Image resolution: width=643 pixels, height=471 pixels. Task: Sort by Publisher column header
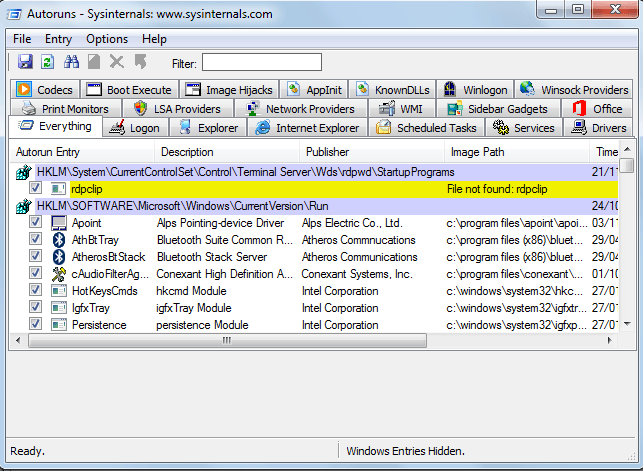372,152
